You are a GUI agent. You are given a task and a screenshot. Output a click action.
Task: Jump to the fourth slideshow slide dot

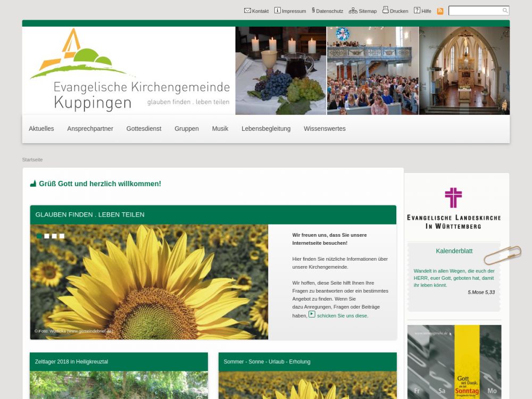point(62,236)
